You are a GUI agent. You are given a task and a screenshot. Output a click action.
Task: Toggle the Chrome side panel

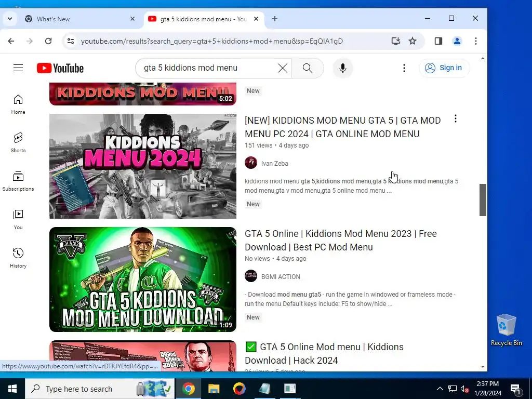438,41
